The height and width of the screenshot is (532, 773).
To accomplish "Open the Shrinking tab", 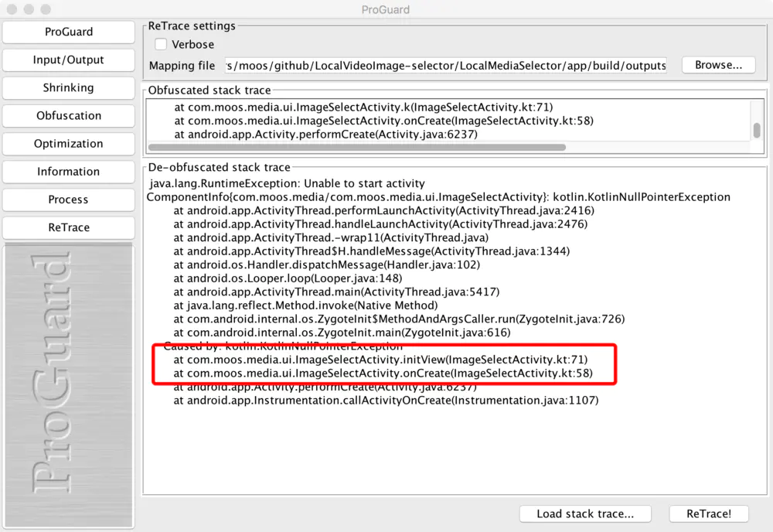I will coord(69,87).
